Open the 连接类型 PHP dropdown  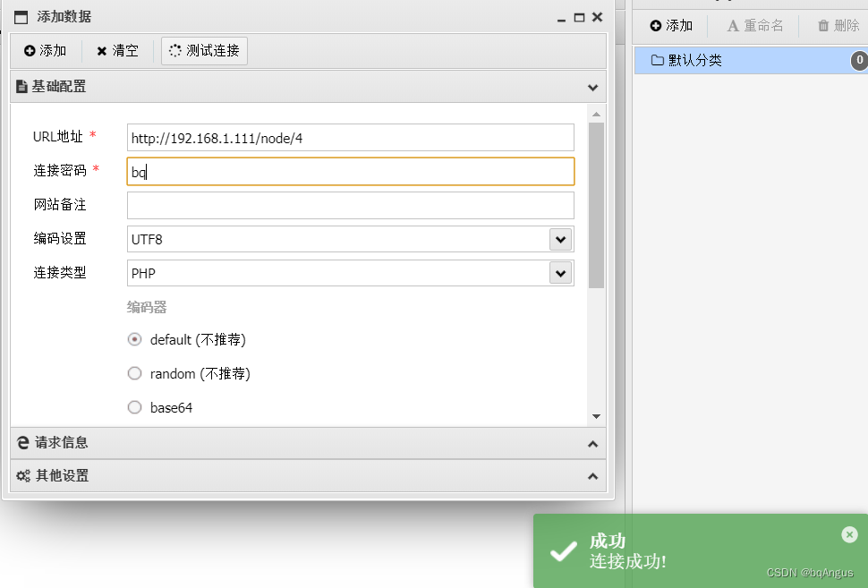pyautogui.click(x=561, y=273)
